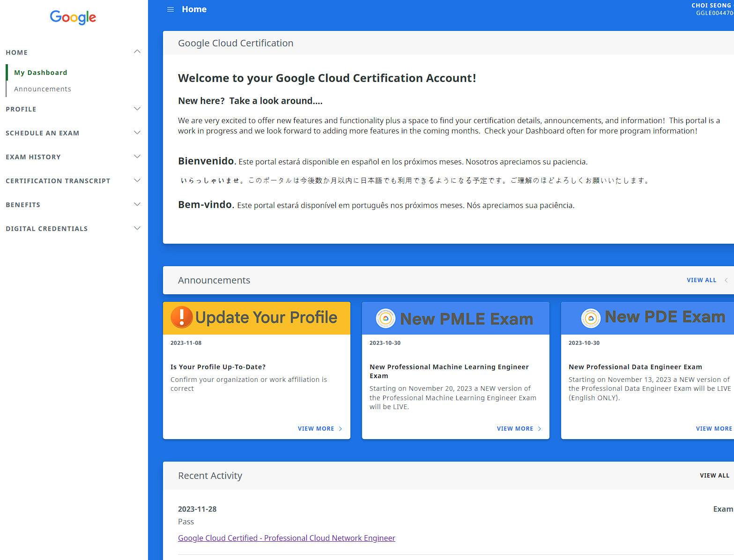
Task: Open SCHEDULE AN EXAM menu label
Action: click(43, 133)
